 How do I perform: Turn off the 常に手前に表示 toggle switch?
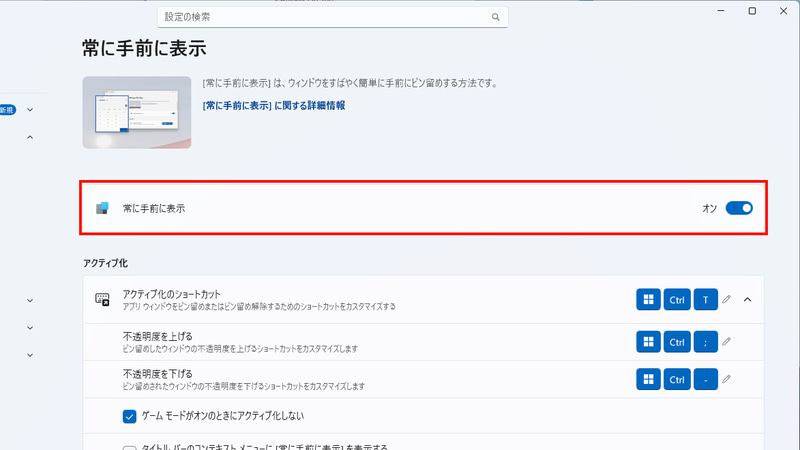click(x=739, y=208)
